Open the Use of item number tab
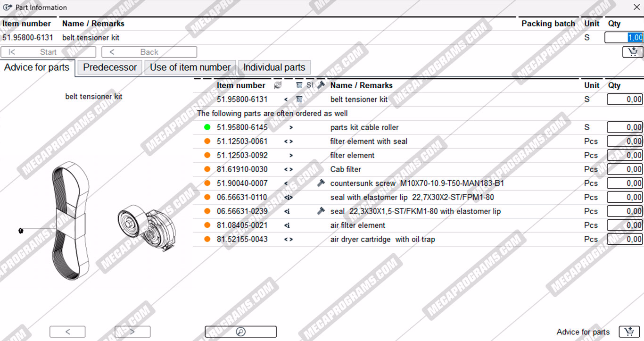The width and height of the screenshot is (644, 341). [x=190, y=67]
